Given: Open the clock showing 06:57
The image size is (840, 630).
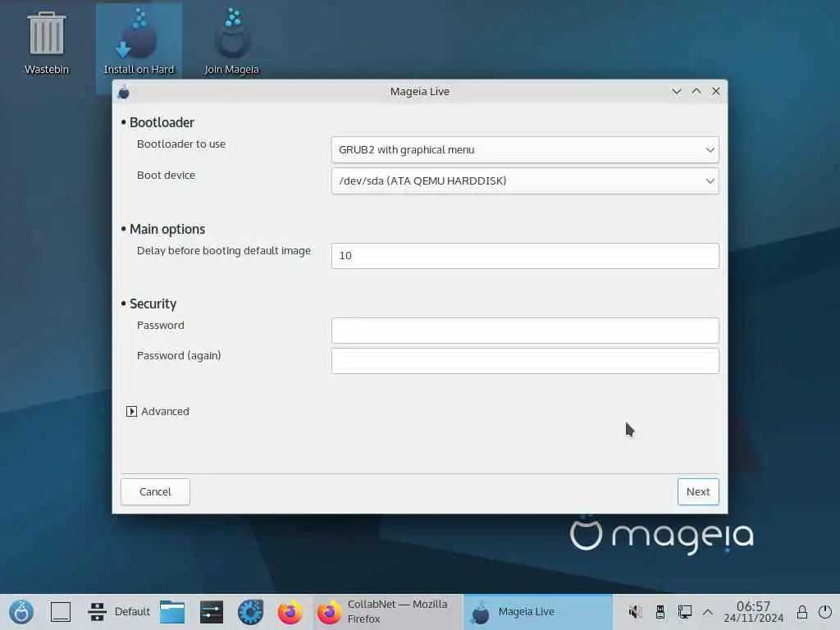Looking at the screenshot, I should 753,612.
